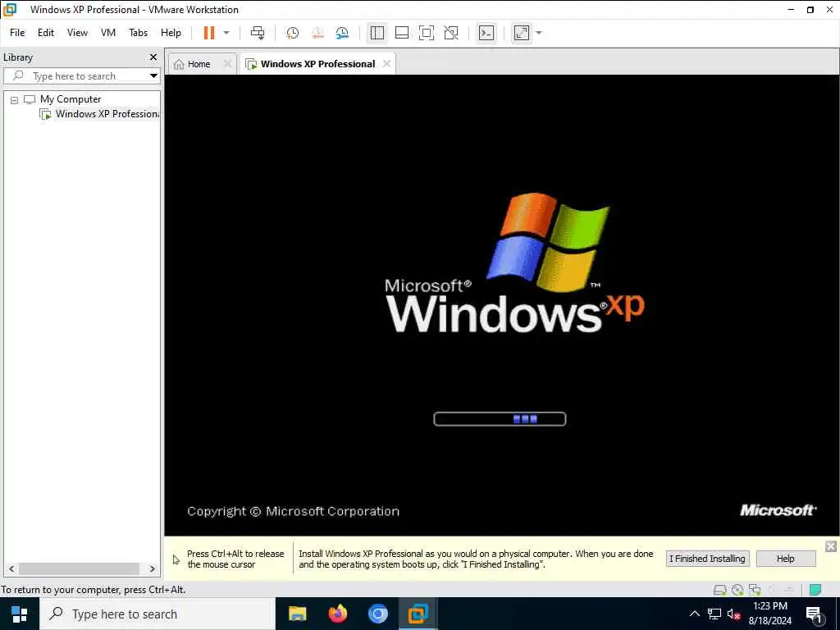Image resolution: width=840 pixels, height=630 pixels.
Task: Click the orange Suspend/Pause VM icon
Action: coord(209,33)
